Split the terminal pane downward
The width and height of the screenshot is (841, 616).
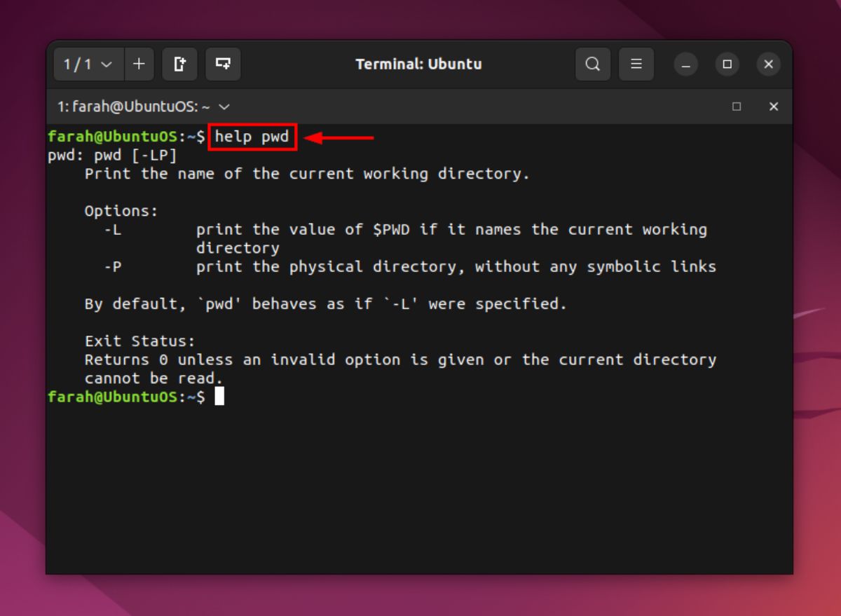[222, 64]
